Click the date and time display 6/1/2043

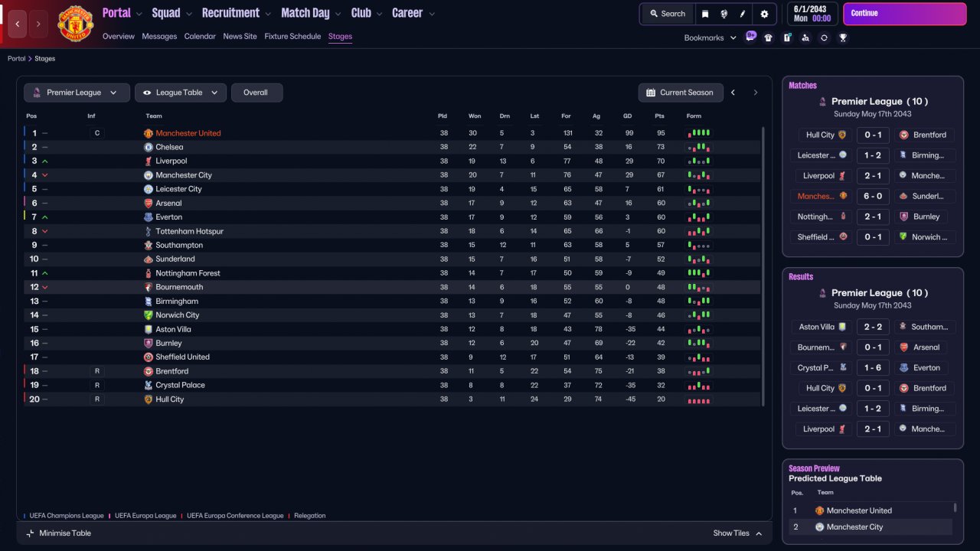tap(812, 14)
